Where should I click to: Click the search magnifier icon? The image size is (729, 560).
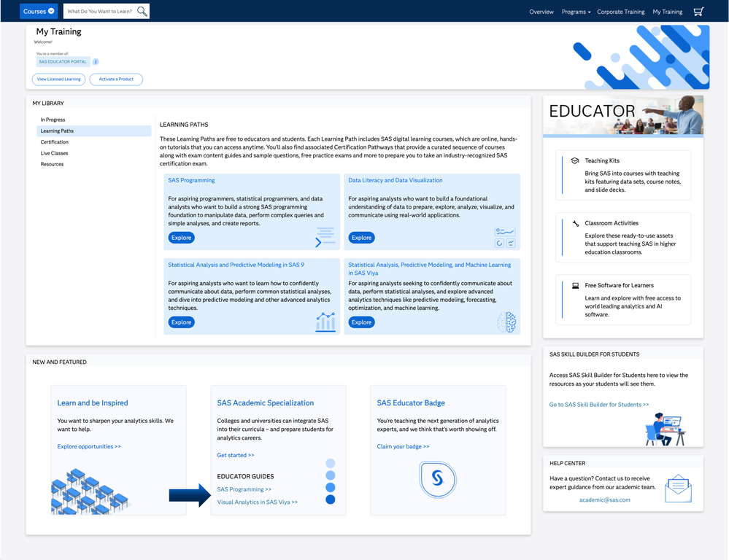pos(142,11)
